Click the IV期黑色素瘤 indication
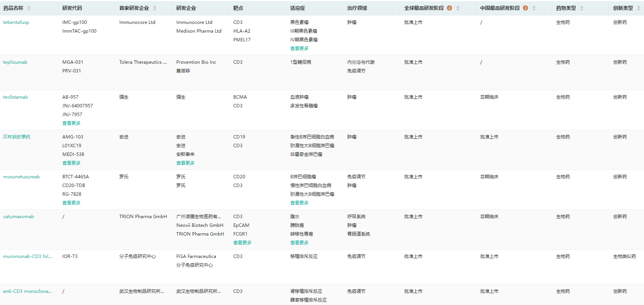 click(304, 40)
